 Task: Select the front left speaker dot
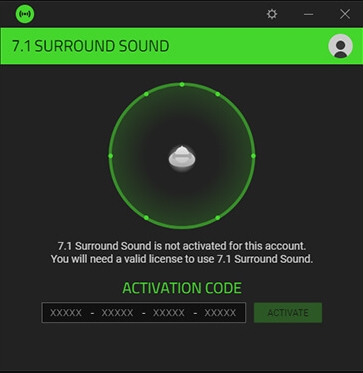[146, 94]
